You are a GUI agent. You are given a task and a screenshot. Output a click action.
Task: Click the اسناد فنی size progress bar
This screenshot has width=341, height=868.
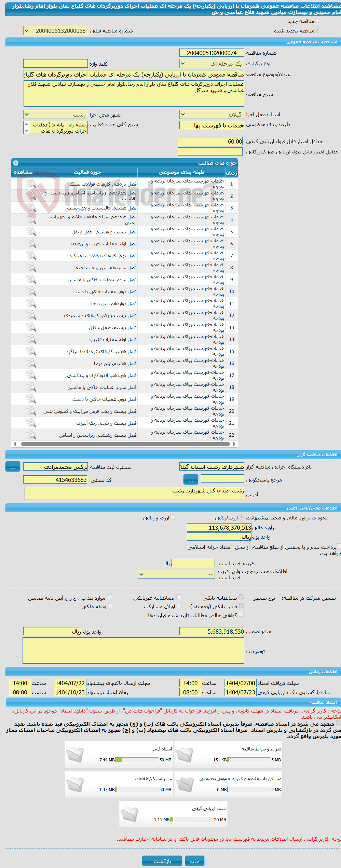pos(137,760)
